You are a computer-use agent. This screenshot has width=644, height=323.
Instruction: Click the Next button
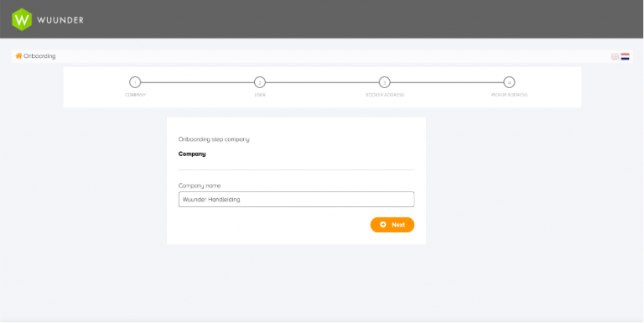tap(392, 225)
